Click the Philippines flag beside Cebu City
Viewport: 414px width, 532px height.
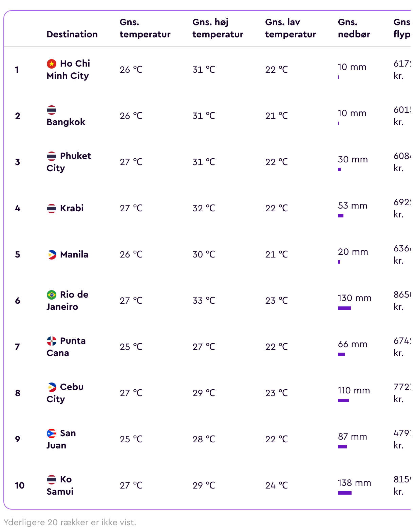click(x=51, y=387)
